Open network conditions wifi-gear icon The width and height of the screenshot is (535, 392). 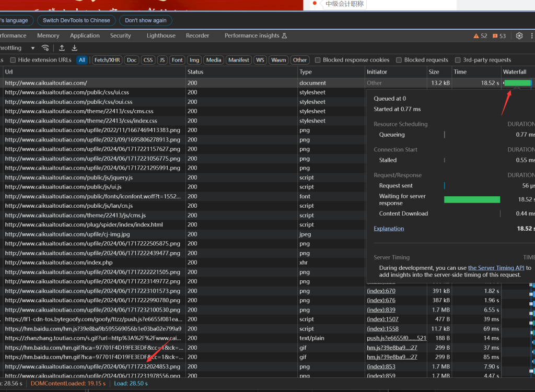46,48
